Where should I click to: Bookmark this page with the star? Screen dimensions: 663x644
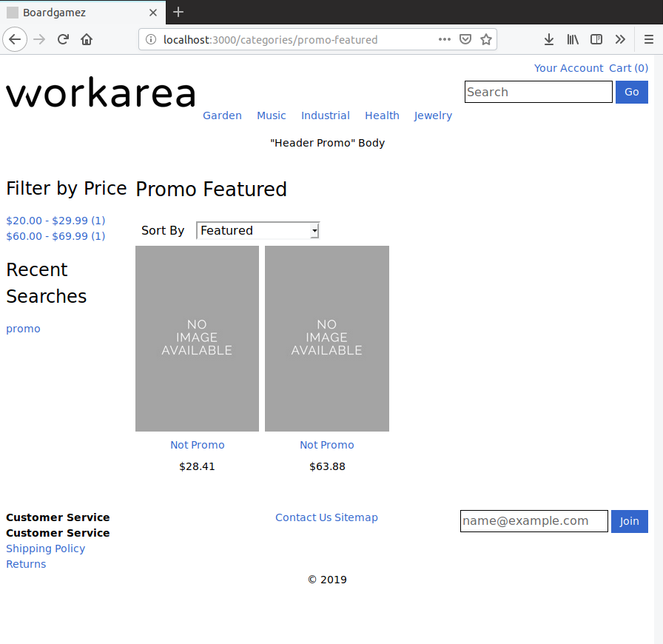(x=486, y=39)
